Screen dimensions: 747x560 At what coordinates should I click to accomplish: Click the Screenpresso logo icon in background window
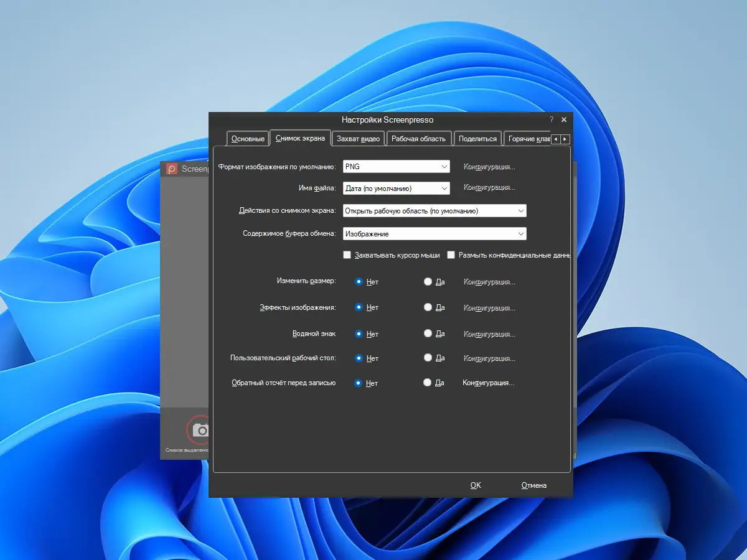pyautogui.click(x=172, y=169)
